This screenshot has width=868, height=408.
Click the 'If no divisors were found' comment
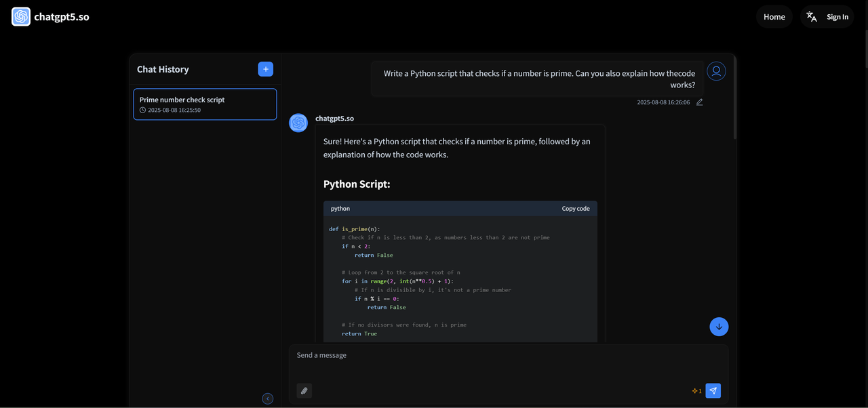404,325
